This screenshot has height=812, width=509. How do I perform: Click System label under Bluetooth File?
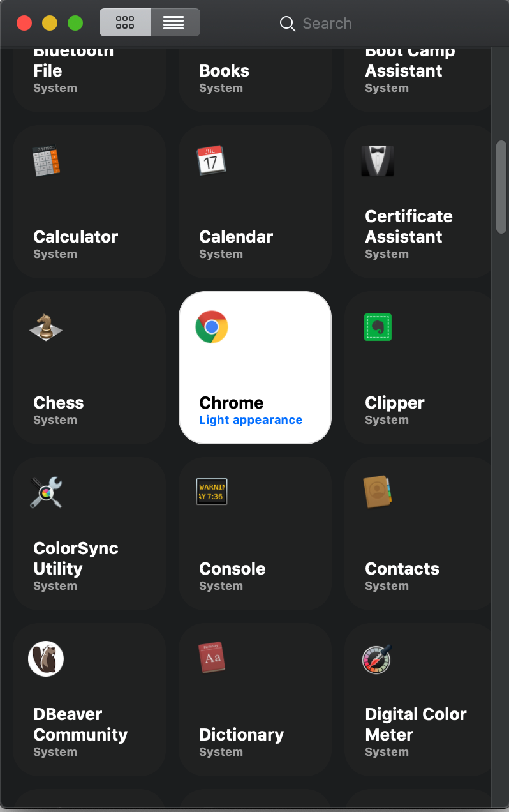point(55,88)
